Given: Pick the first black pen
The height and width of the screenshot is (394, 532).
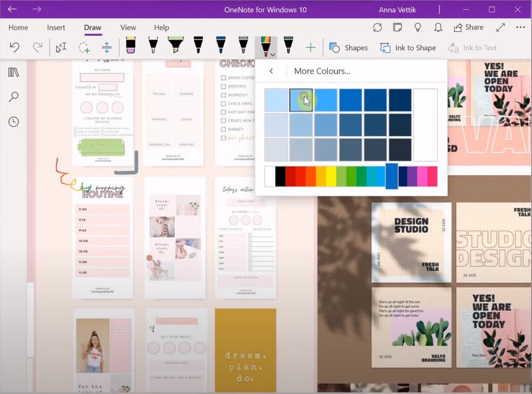Looking at the screenshot, I should [x=153, y=45].
